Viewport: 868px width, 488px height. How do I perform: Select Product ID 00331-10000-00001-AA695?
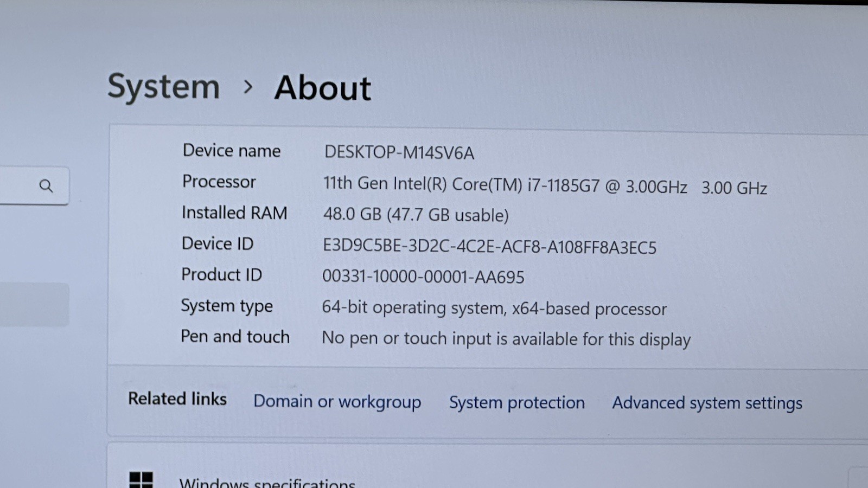(423, 277)
